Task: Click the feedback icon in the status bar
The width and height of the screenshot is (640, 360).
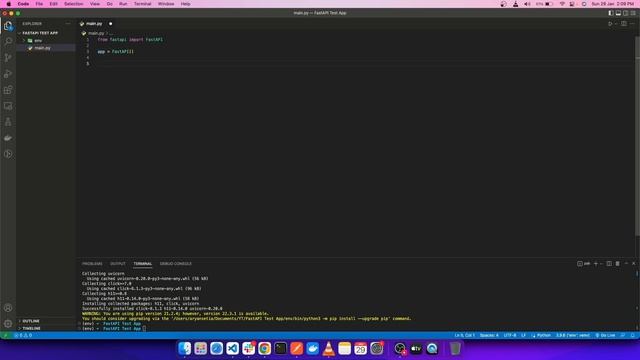Action: [623, 336]
